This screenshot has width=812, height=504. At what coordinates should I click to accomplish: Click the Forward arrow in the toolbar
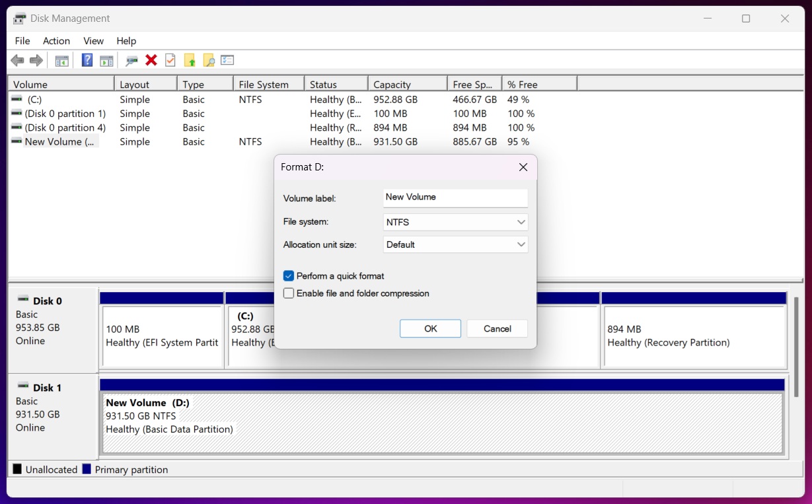click(36, 61)
